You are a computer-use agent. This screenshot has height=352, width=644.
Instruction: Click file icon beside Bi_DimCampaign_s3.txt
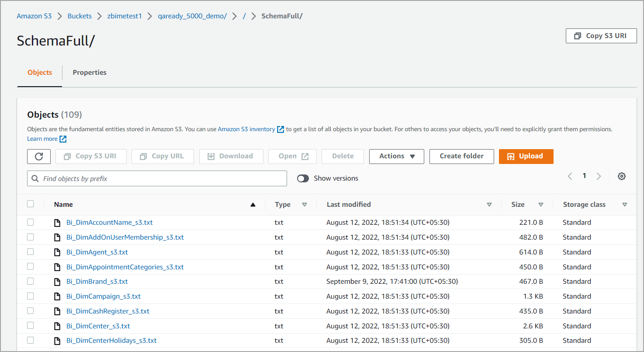coord(57,296)
